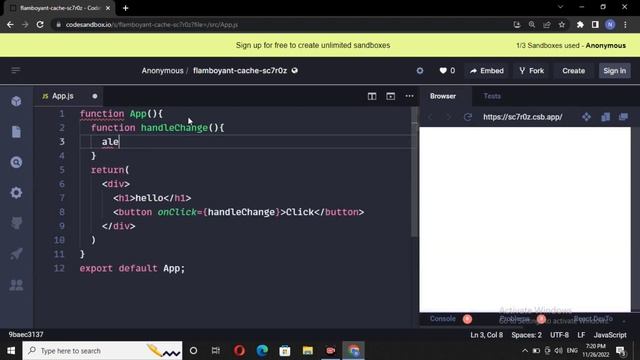The width and height of the screenshot is (640, 360).
Task: Open the Console panel
Action: 442,319
